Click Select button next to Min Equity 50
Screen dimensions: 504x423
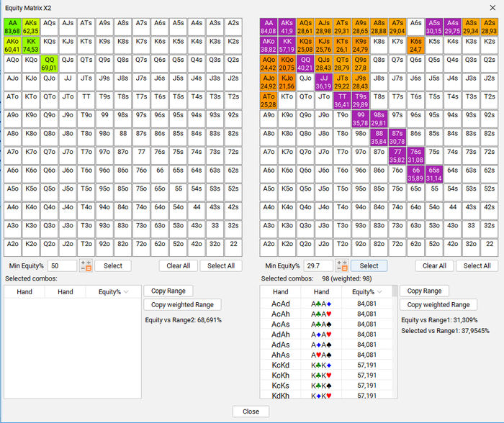pos(113,265)
